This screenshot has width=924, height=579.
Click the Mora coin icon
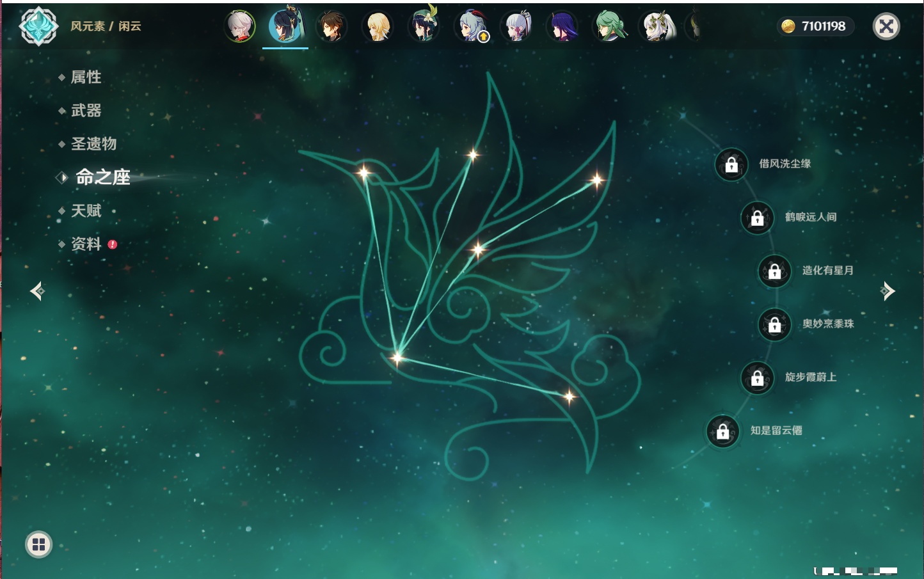[788, 26]
